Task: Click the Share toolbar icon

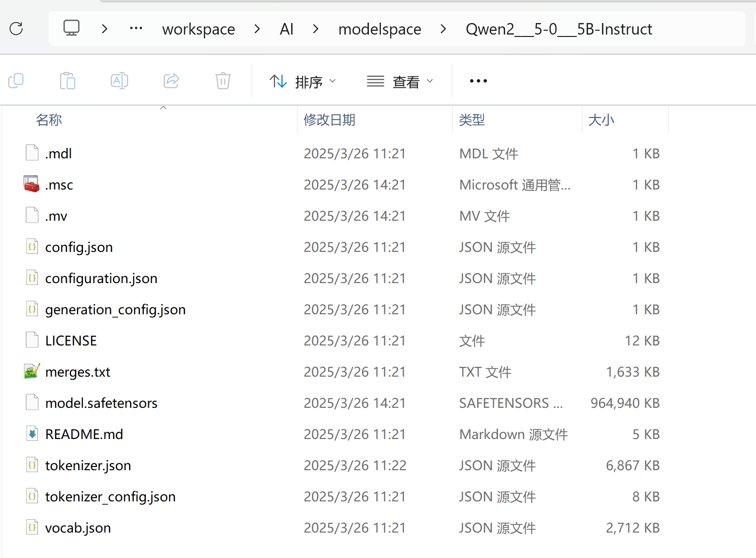Action: point(171,81)
